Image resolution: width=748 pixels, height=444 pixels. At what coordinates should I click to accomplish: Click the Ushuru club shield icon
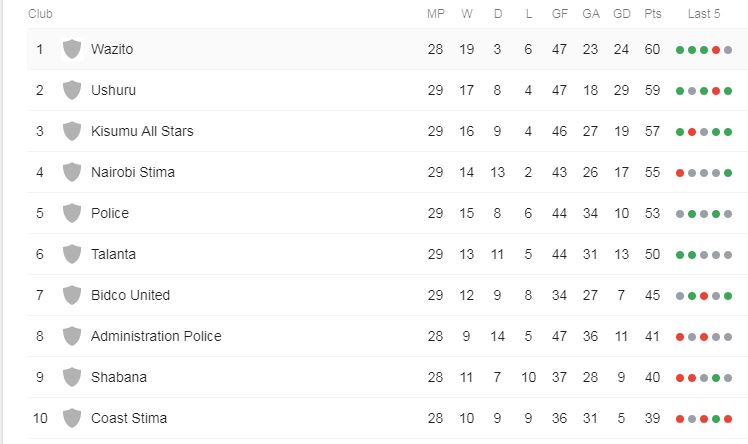(72, 90)
